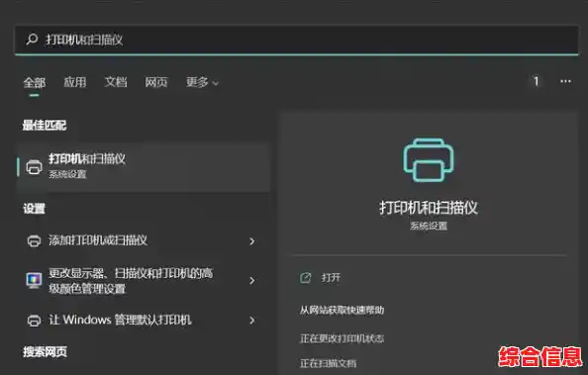Click the search magnifier icon

click(32, 39)
